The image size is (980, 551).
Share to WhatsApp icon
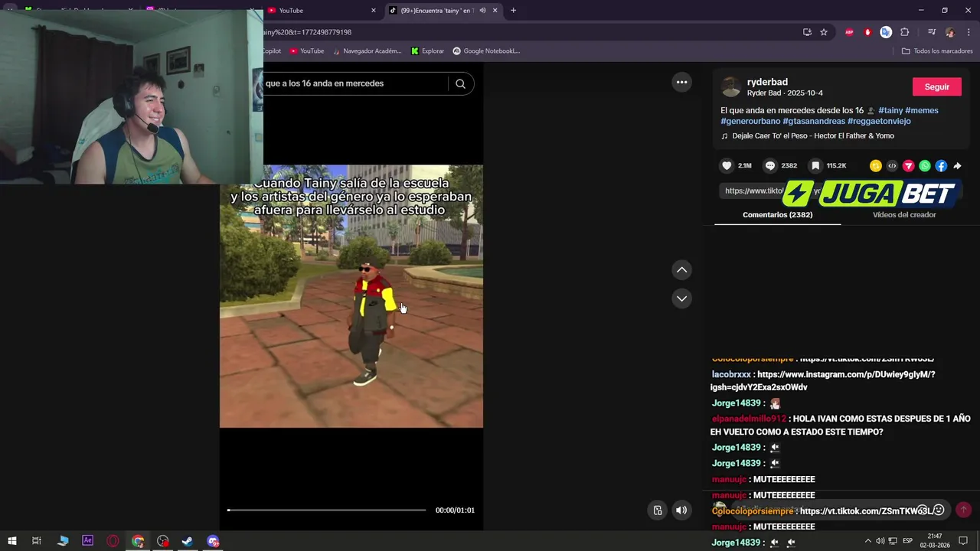tap(925, 165)
